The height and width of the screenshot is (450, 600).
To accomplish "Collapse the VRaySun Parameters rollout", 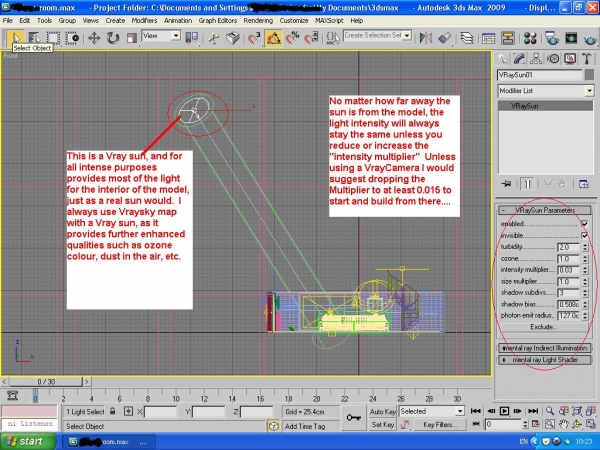I will [545, 210].
